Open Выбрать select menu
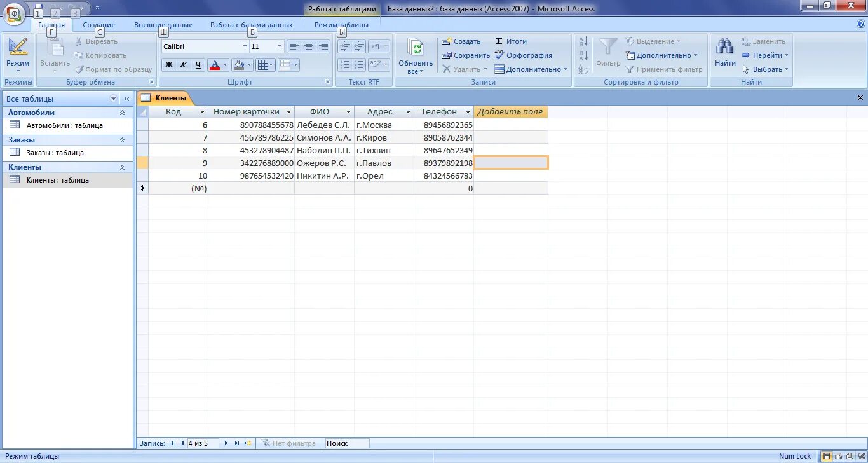The width and height of the screenshot is (868, 463). tap(765, 69)
